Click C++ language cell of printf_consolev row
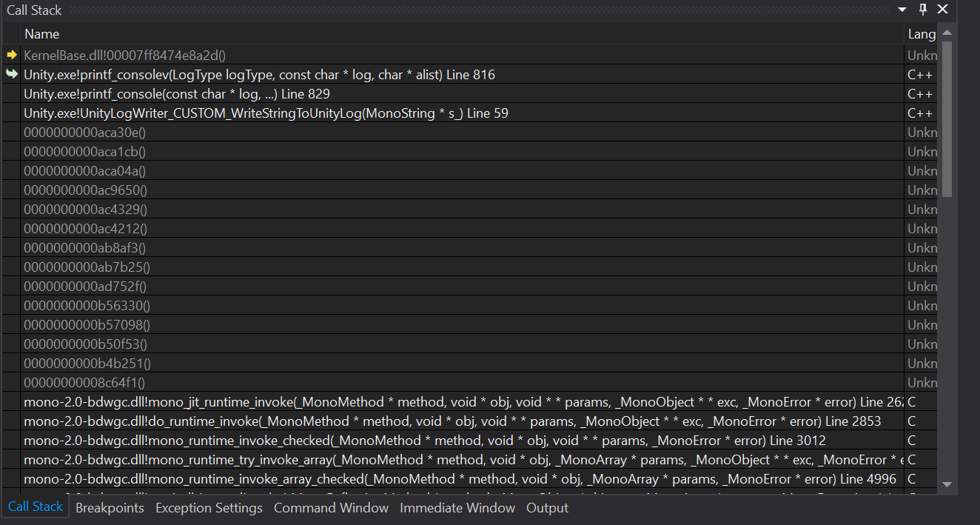Image resolution: width=980 pixels, height=525 pixels. coord(922,75)
